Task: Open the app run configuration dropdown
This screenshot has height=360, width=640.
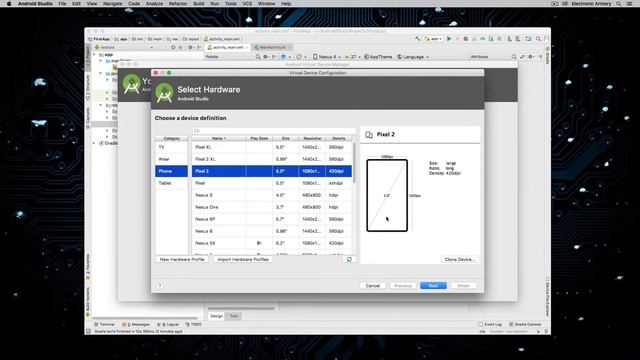Action: [x=434, y=39]
